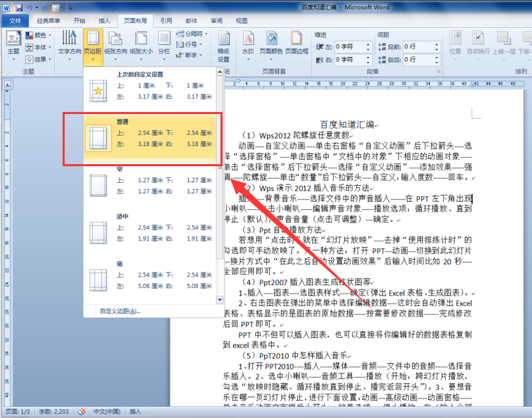Image resolution: width=532 pixels, height=418 pixels.
Task: Click scroll up arrow in margins list
Action: point(220,72)
